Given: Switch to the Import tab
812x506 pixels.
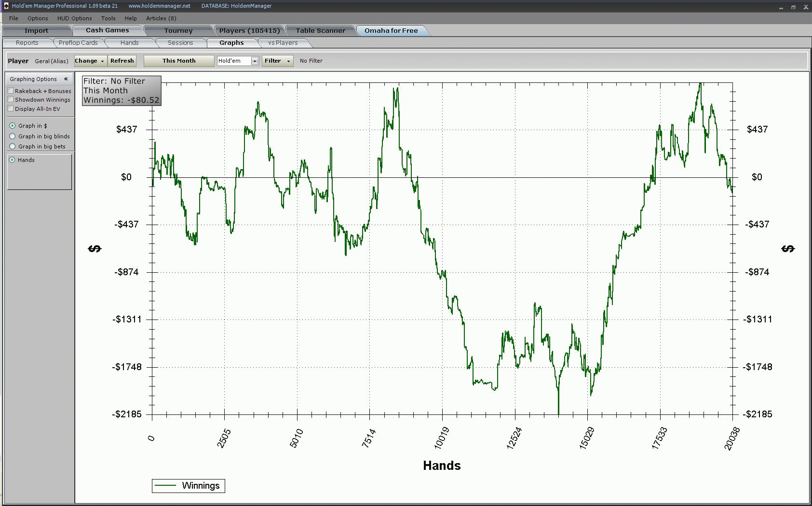Looking at the screenshot, I should tap(37, 30).
